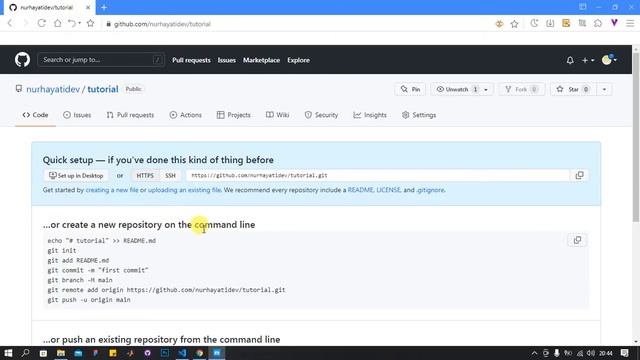Select the SSH protocol option

[x=170, y=176]
